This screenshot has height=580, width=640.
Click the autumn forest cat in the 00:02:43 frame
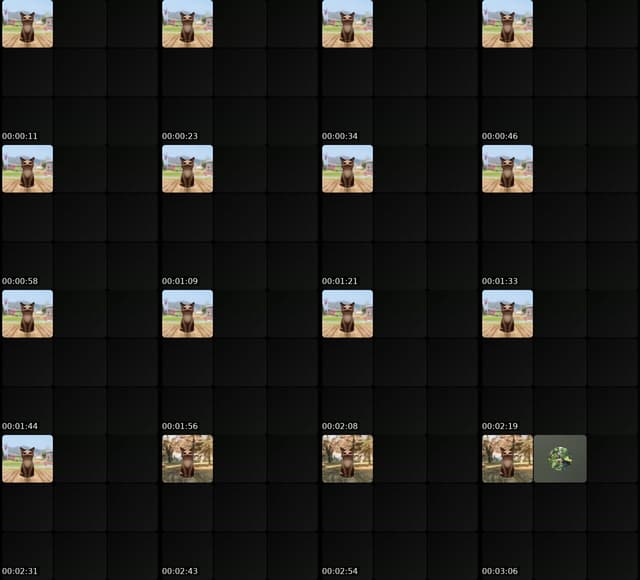click(187, 458)
